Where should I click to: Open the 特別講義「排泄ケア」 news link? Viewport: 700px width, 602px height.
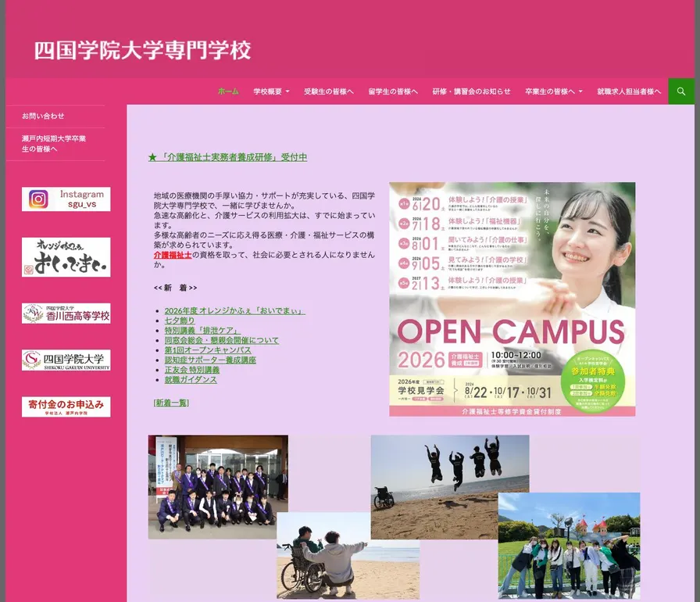coord(202,331)
